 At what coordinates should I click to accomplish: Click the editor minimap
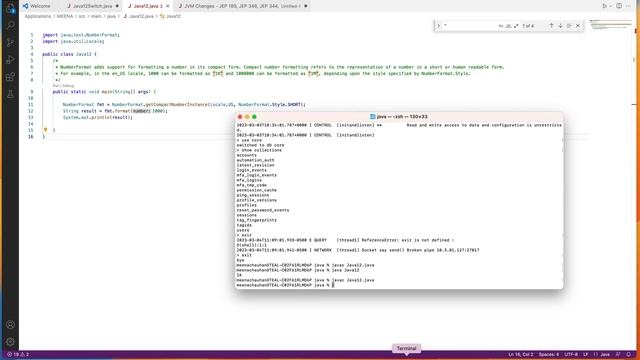(611, 24)
